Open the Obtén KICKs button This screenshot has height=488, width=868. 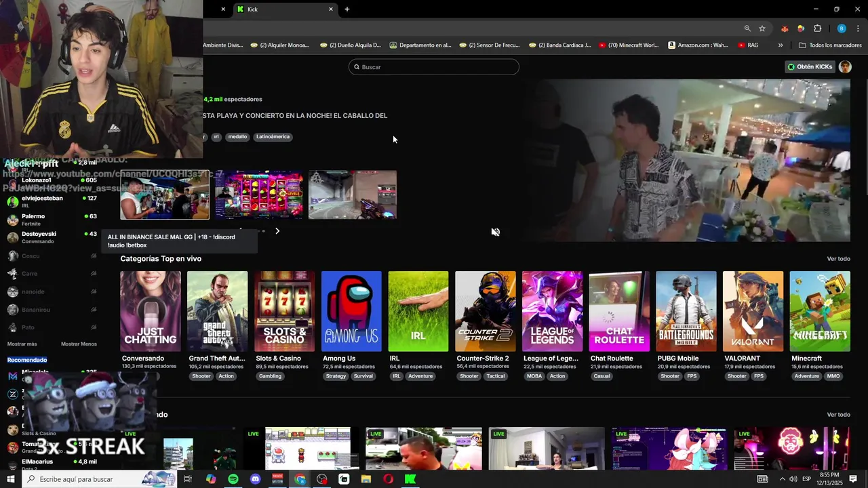point(810,66)
